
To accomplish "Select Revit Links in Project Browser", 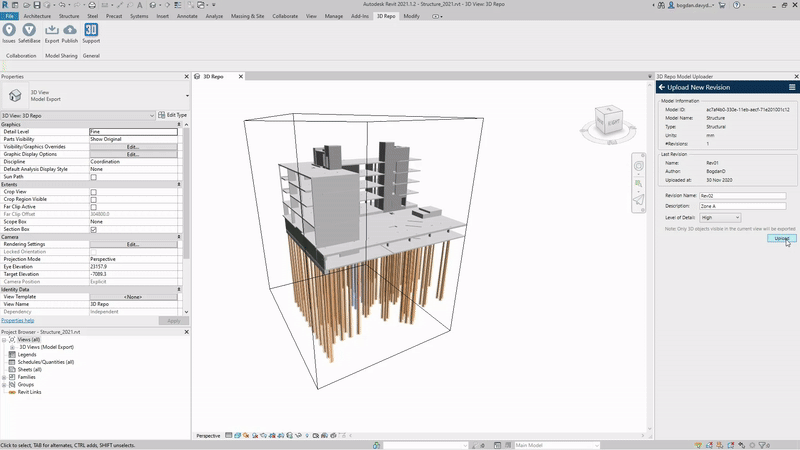I will pos(29,392).
